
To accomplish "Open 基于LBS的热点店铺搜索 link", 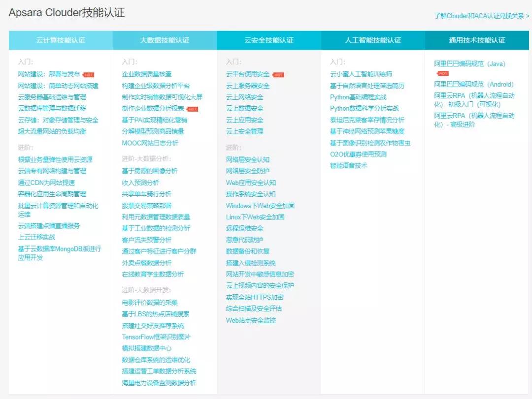I will point(155,314).
